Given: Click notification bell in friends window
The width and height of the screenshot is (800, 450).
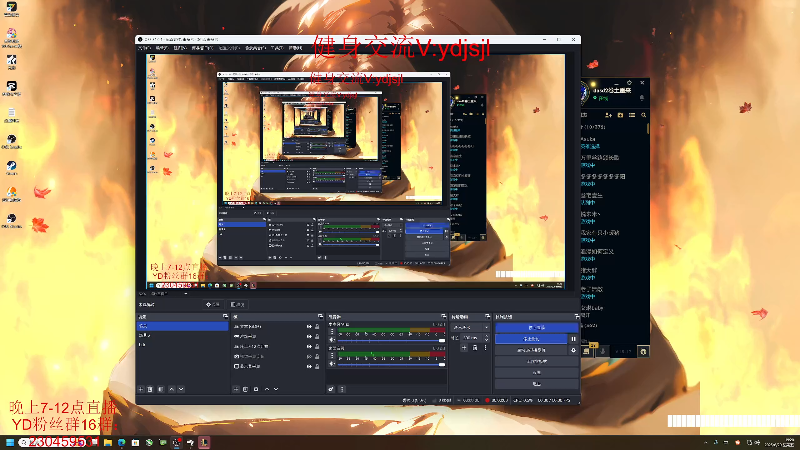Looking at the screenshot, I should 642,98.
